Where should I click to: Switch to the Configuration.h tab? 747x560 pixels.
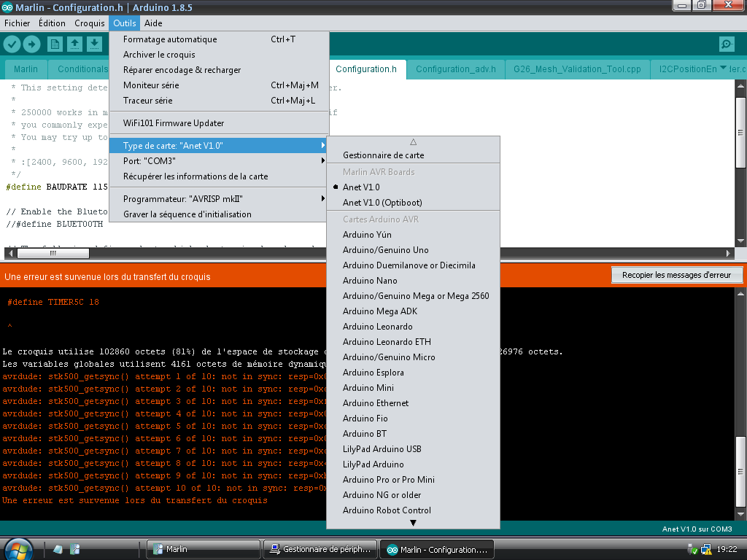tap(366, 69)
